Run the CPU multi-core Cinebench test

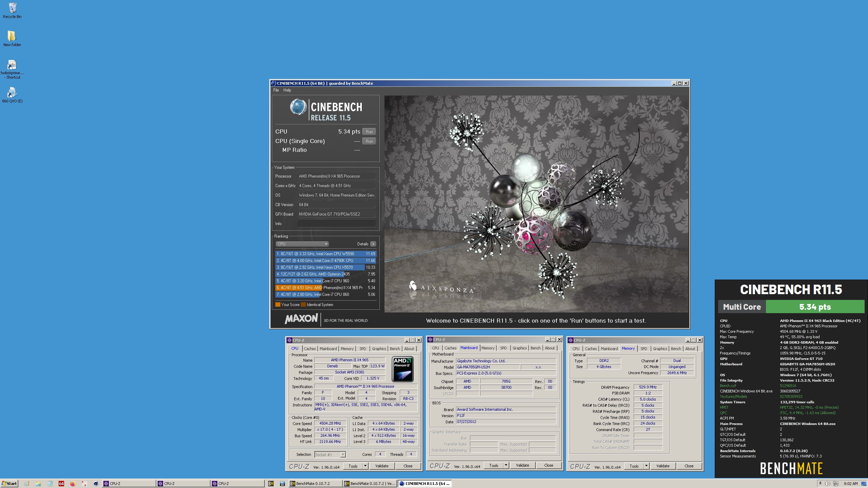(x=369, y=132)
